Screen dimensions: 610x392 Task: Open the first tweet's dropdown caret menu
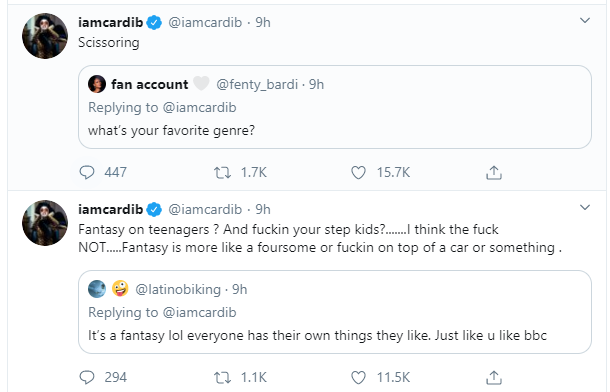585,20
